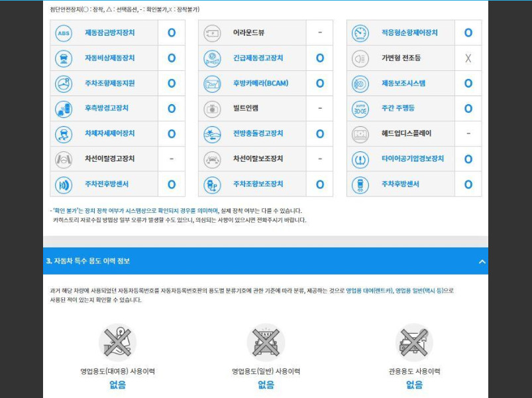Click the 자동차 특수 용도 이력 정보 header
The height and width of the screenshot is (398, 532).
click(x=88, y=261)
